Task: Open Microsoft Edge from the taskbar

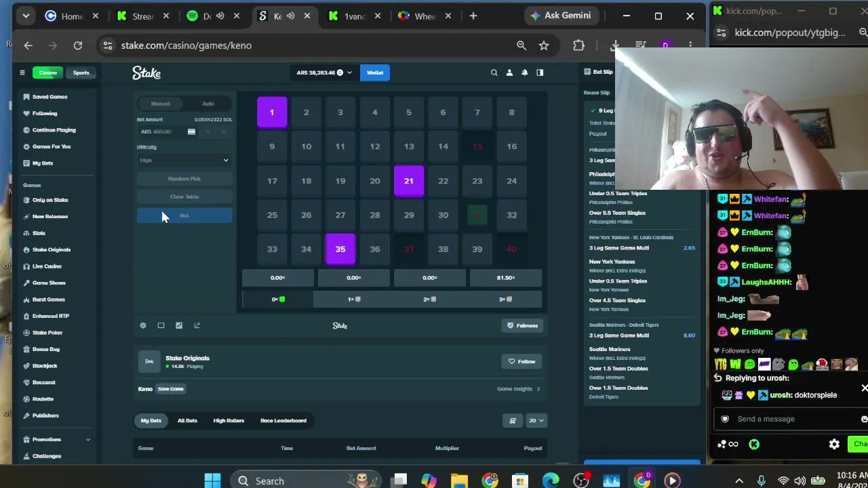Action: [x=551, y=481]
